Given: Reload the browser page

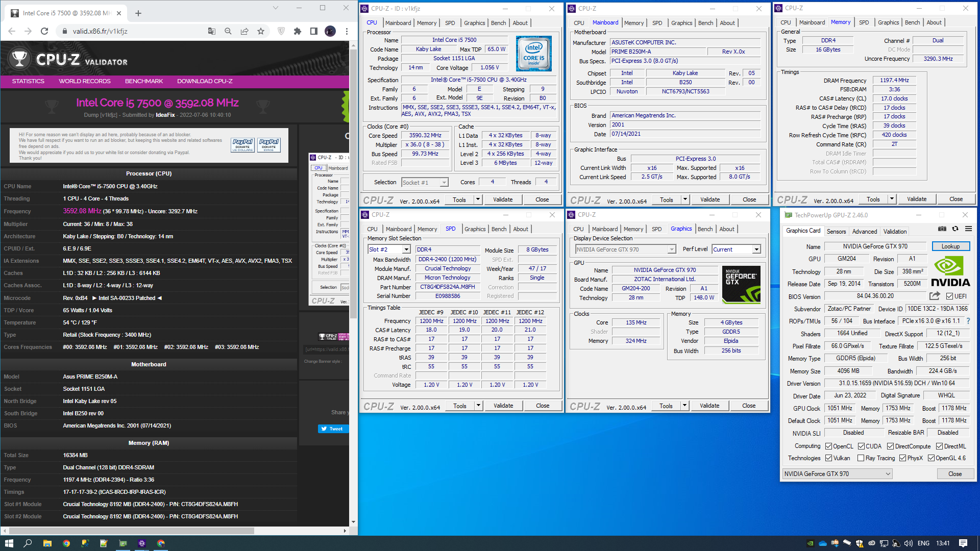Looking at the screenshot, I should pyautogui.click(x=44, y=31).
